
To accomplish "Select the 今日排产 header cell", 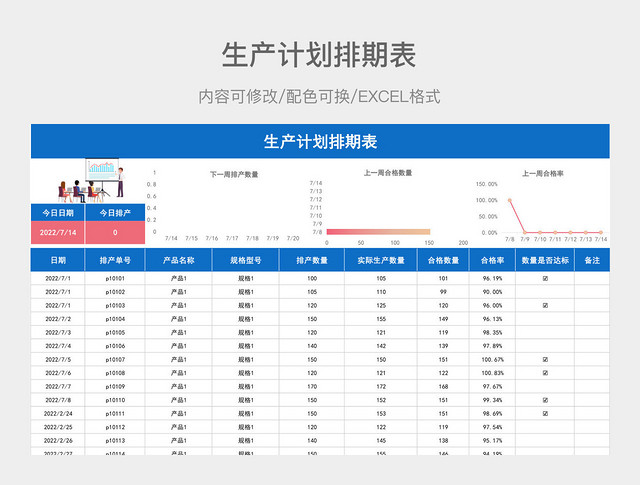I will [115, 213].
